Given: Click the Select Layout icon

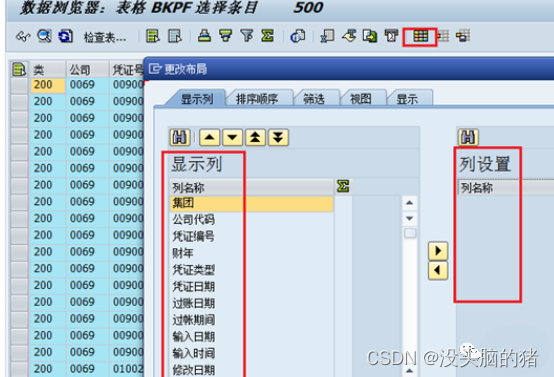Looking at the screenshot, I should [x=443, y=36].
